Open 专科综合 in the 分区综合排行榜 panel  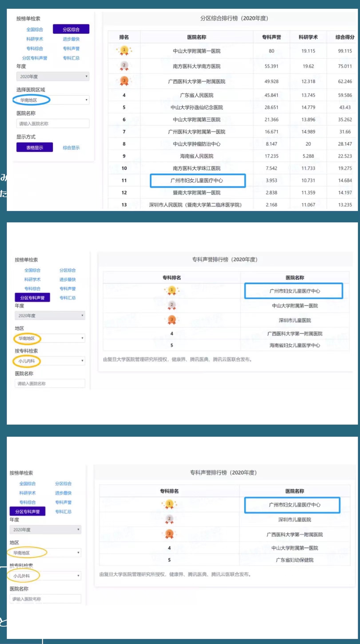pos(35,48)
